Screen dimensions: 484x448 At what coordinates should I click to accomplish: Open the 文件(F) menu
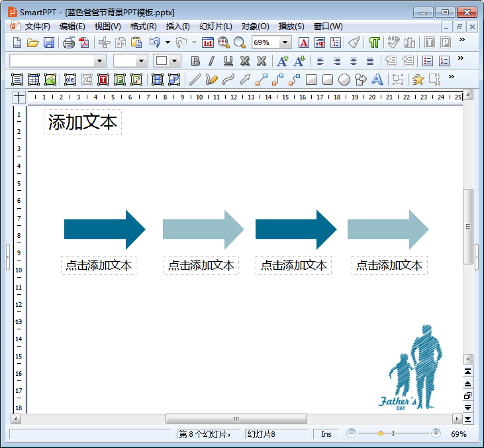pos(37,27)
